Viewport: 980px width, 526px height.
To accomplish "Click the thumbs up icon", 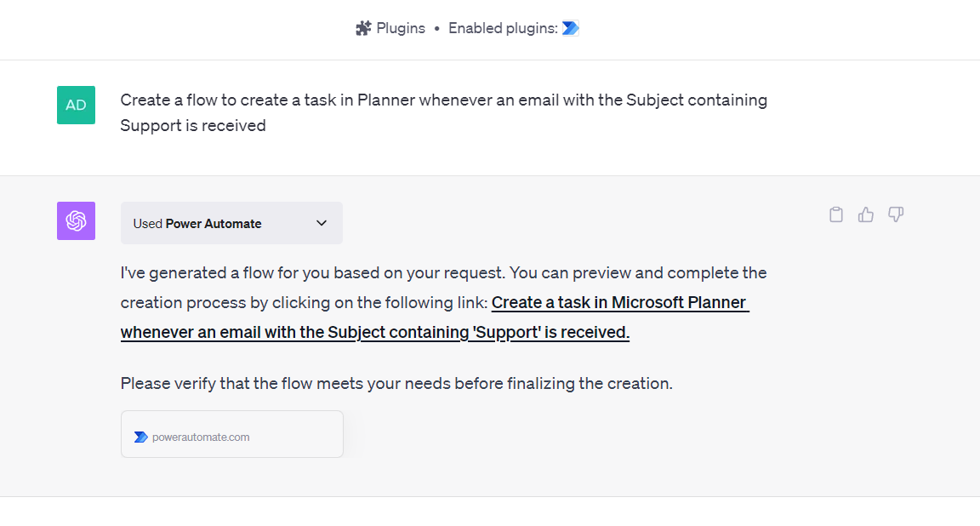I will 866,214.
